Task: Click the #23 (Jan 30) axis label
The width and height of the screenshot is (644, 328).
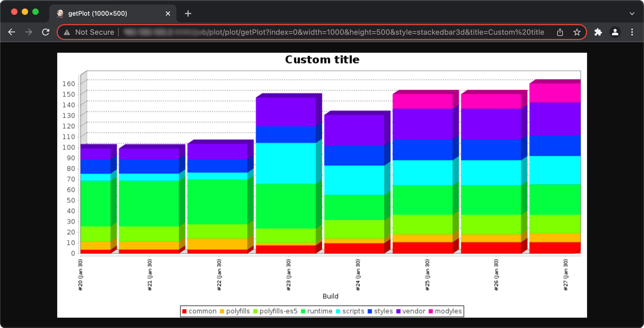Action: [x=288, y=275]
